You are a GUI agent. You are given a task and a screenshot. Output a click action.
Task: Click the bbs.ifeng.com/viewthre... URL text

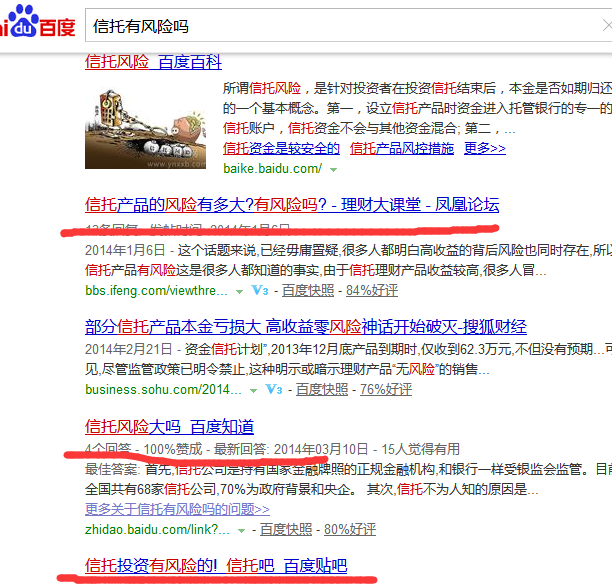156,290
